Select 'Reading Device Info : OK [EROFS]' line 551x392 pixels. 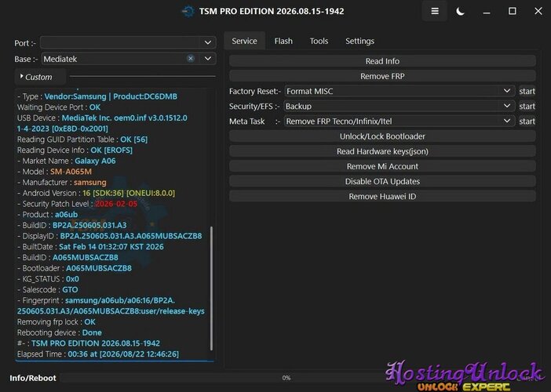pos(75,151)
